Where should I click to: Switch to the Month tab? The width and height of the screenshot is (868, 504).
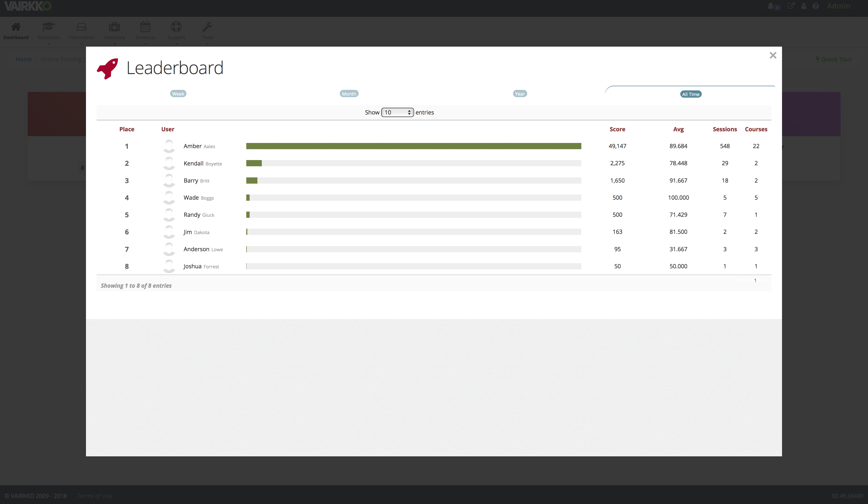tap(349, 94)
